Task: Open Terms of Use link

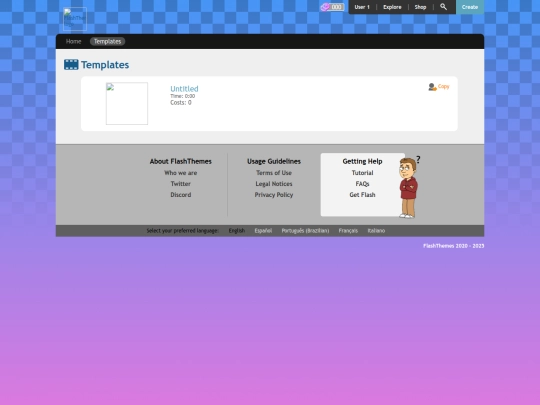Action: [x=274, y=173]
